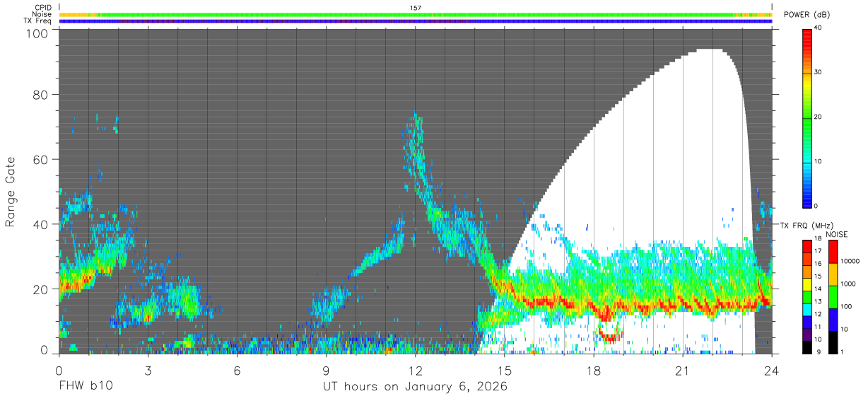Click the x-axis tick label '24'

[x=772, y=370]
